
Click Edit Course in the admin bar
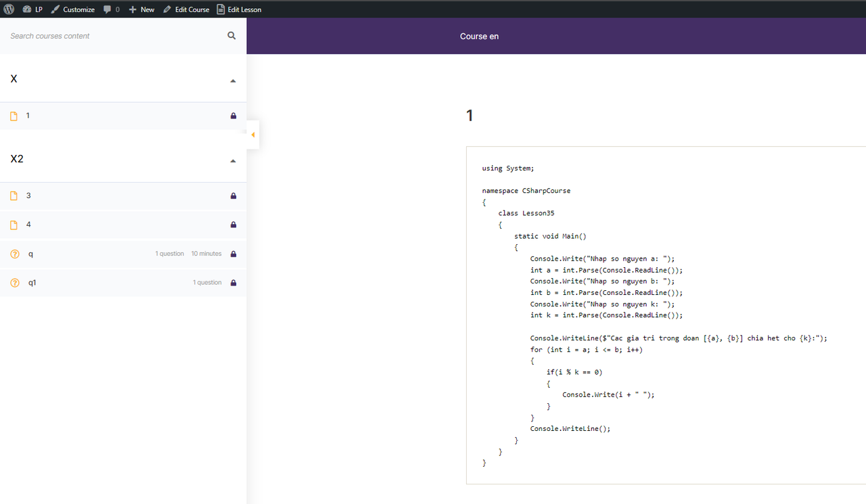(186, 9)
